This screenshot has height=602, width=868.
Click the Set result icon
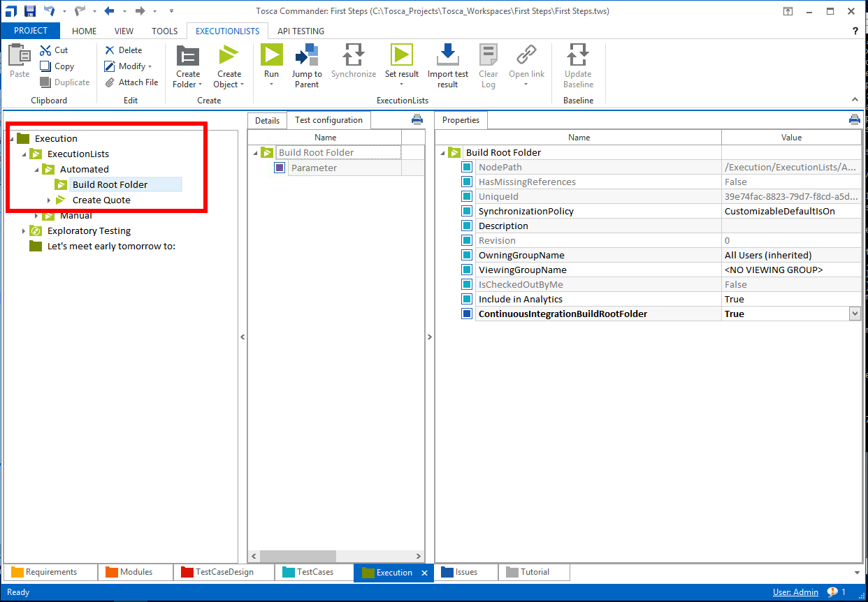coord(401,55)
